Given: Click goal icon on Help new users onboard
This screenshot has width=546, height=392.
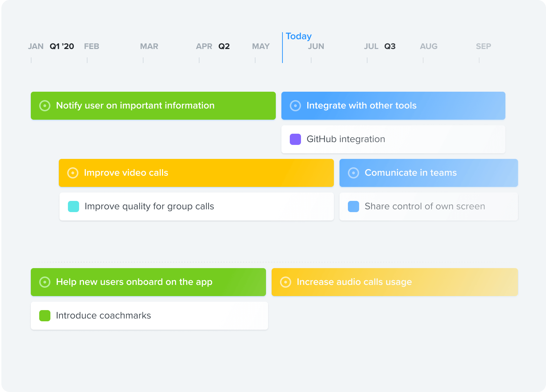Looking at the screenshot, I should point(45,282).
